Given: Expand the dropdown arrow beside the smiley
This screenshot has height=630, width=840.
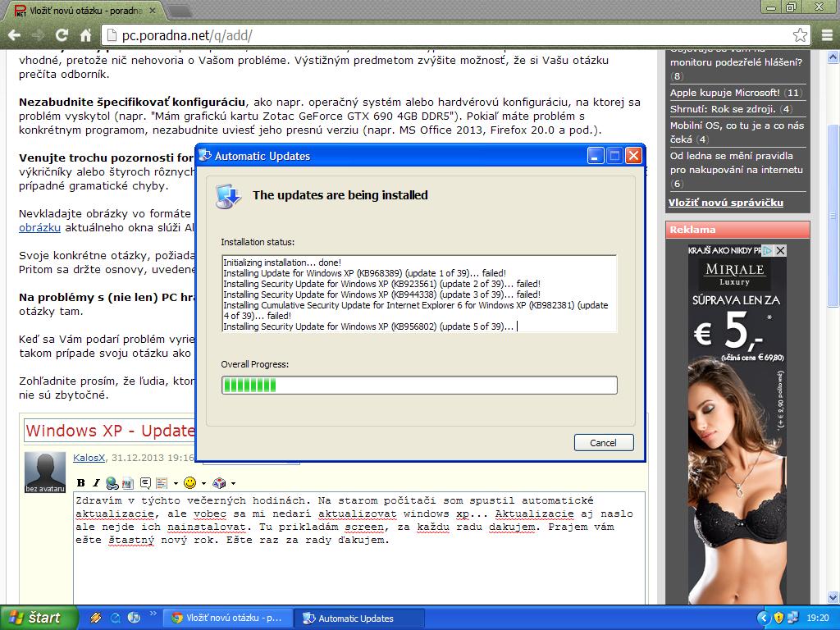Looking at the screenshot, I should tap(203, 483).
